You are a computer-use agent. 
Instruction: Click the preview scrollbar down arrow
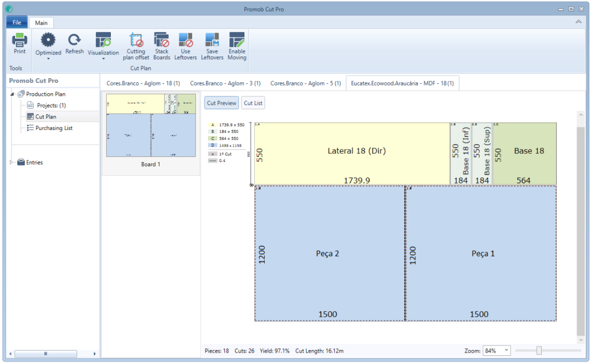581,340
